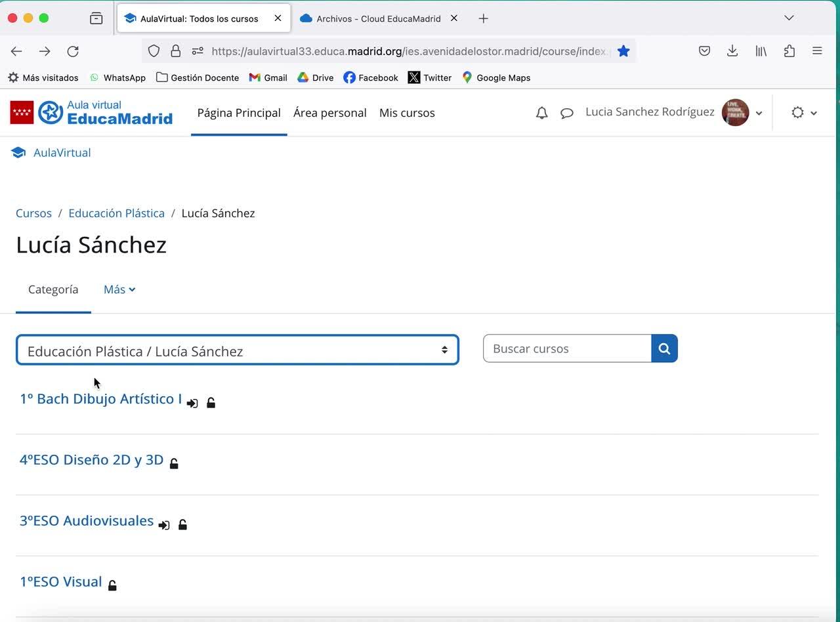Open the Drive bookmark
This screenshot has height=622, width=840.
tap(316, 77)
